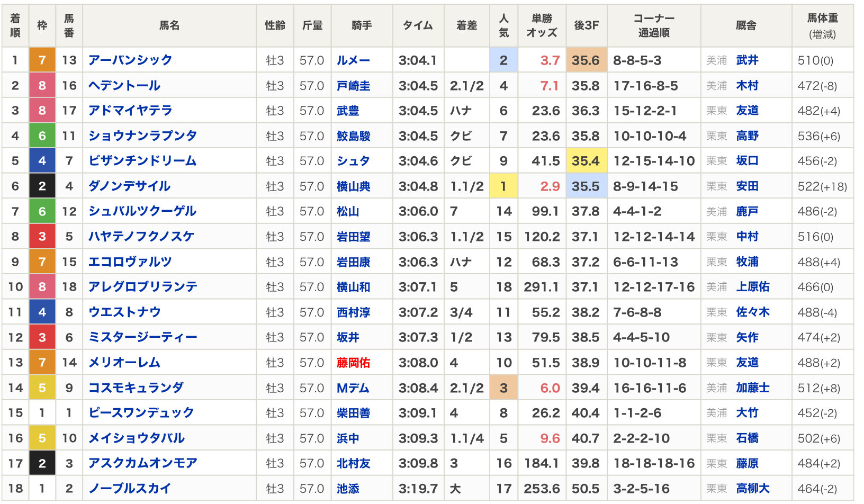The width and height of the screenshot is (864, 504).
Task: Click the yellow-highlighted 35.4 cell
Action: coord(586,161)
